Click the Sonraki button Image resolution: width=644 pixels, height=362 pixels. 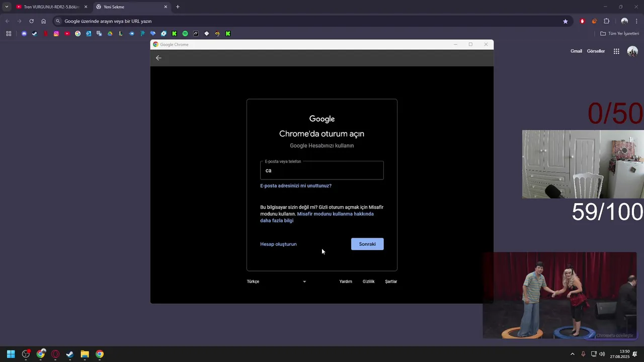coord(367,244)
